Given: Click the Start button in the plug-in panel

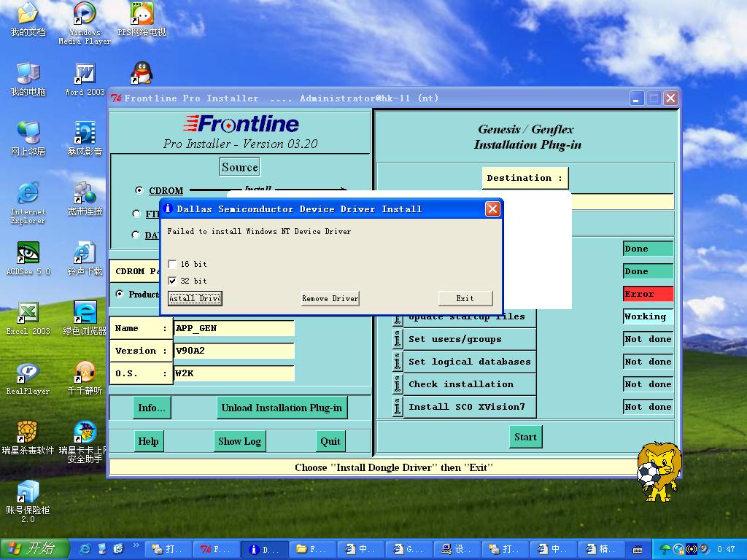Looking at the screenshot, I should [x=525, y=437].
